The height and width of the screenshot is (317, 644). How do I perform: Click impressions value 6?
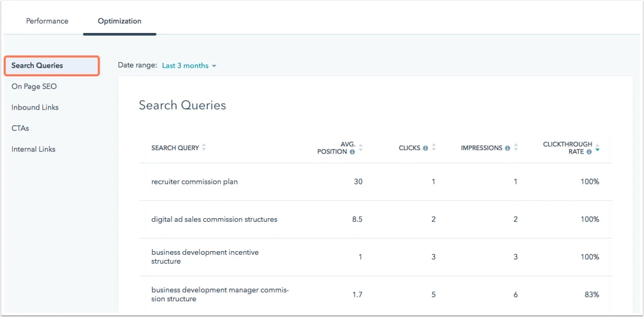(x=515, y=294)
